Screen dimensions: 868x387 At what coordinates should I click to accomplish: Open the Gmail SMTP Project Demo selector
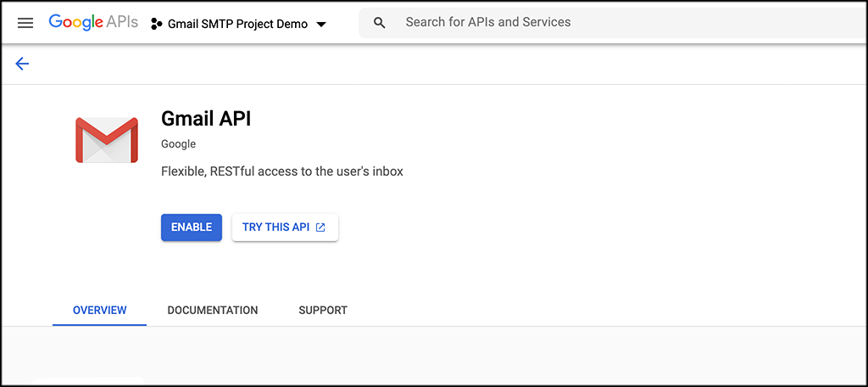(x=238, y=24)
